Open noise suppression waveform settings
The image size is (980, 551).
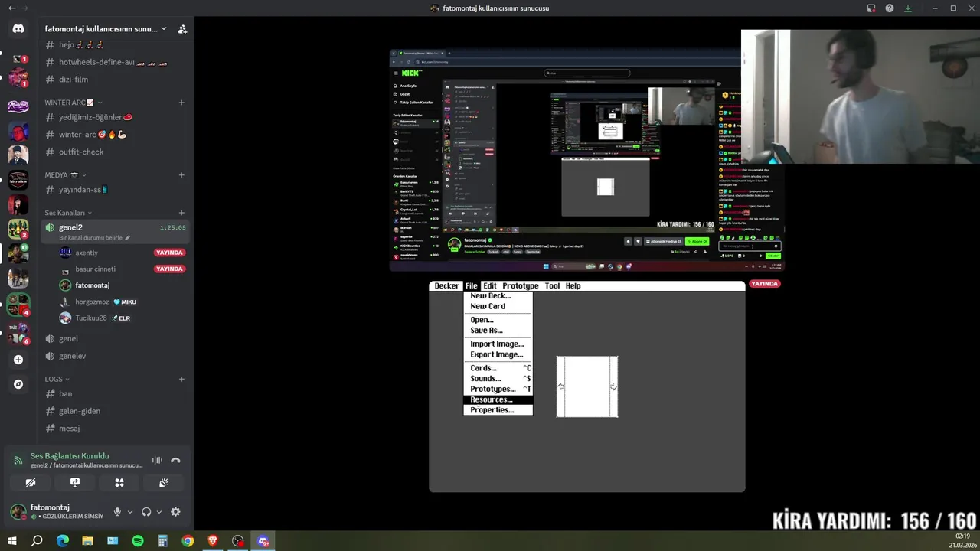[157, 460]
